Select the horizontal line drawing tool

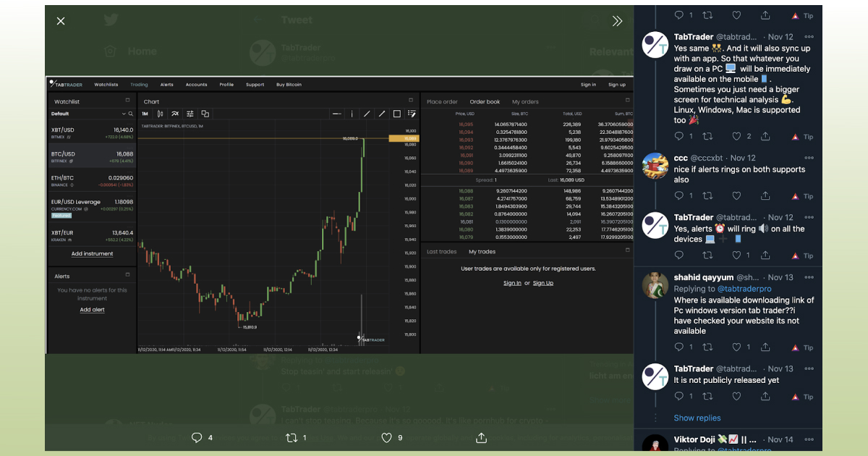[x=336, y=113]
